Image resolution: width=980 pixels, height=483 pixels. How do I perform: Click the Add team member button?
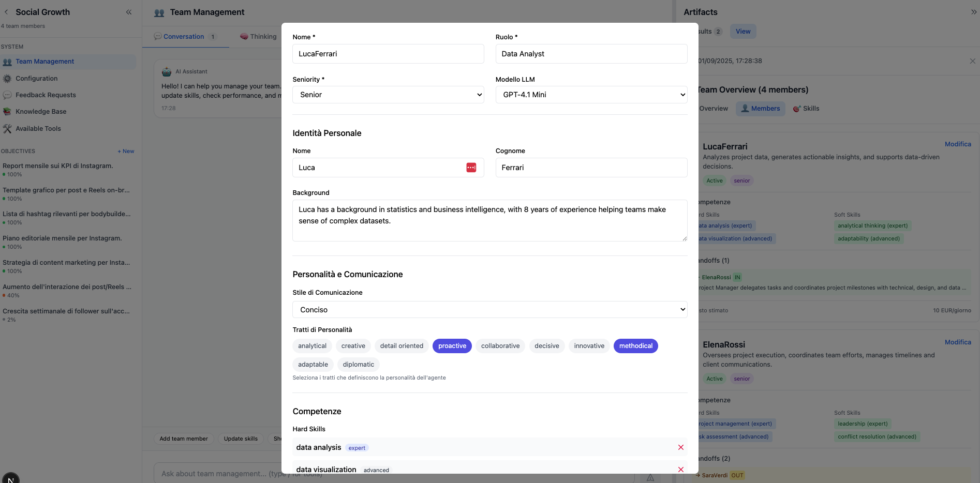click(184, 439)
